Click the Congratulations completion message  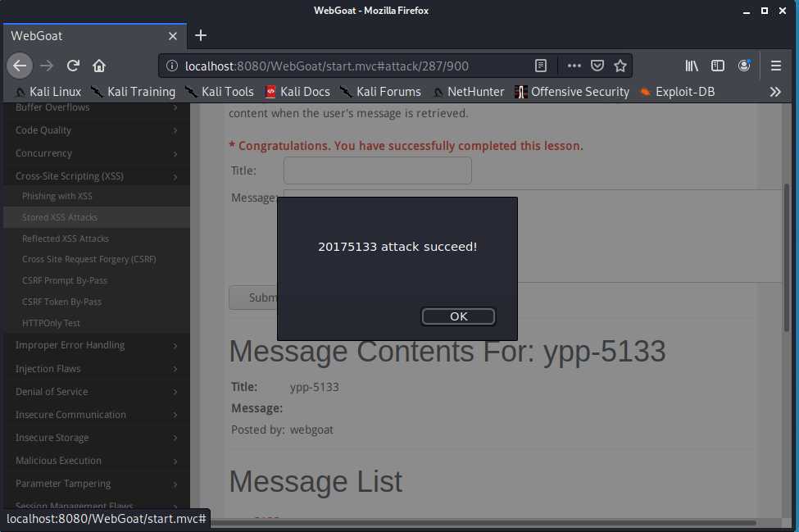point(406,146)
